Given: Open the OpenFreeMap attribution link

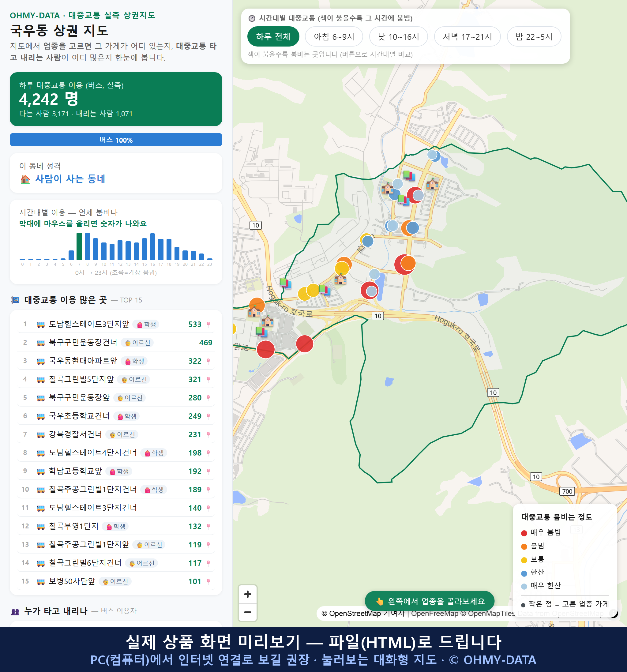Looking at the screenshot, I should click(435, 613).
